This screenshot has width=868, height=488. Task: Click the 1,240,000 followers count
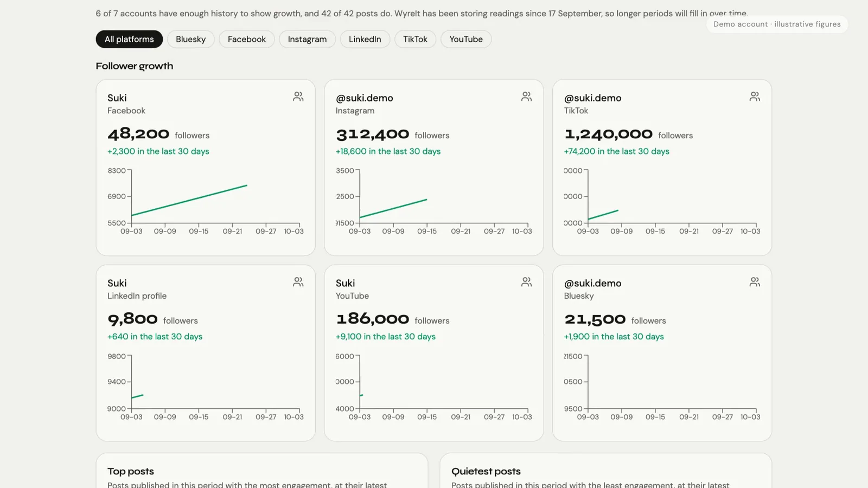pyautogui.click(x=608, y=133)
